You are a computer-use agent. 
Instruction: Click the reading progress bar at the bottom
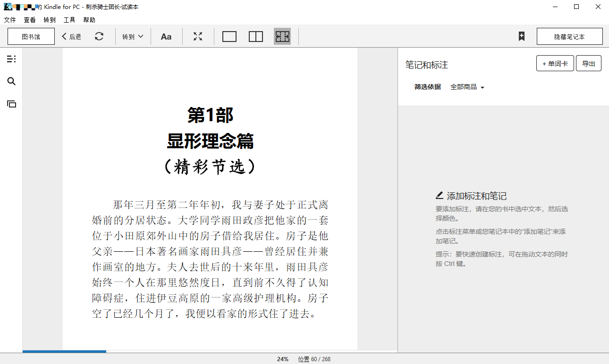coord(210,351)
